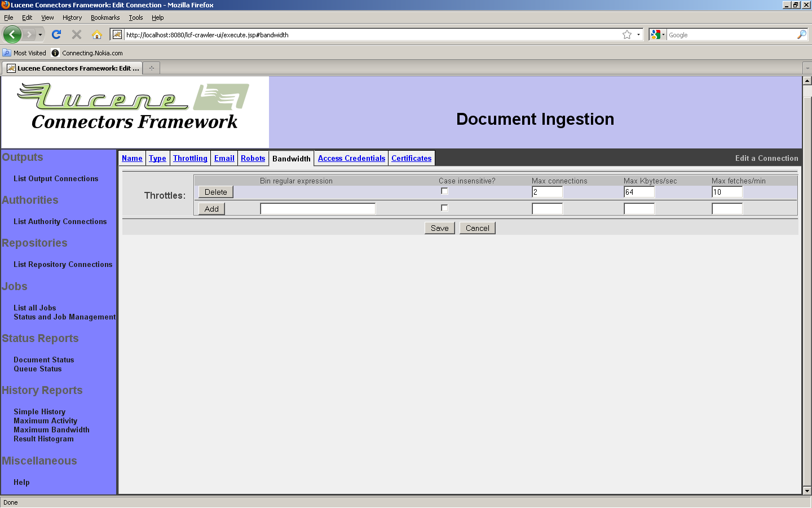Viewport: 812px width, 508px height.
Task: Expand the back/forward history dropdown
Action: click(x=40, y=34)
